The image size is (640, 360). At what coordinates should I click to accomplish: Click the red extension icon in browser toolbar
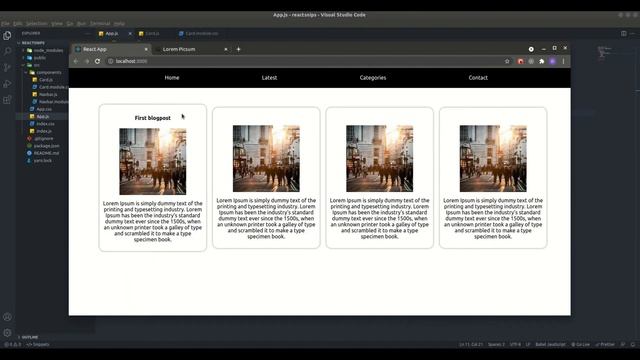click(x=520, y=61)
